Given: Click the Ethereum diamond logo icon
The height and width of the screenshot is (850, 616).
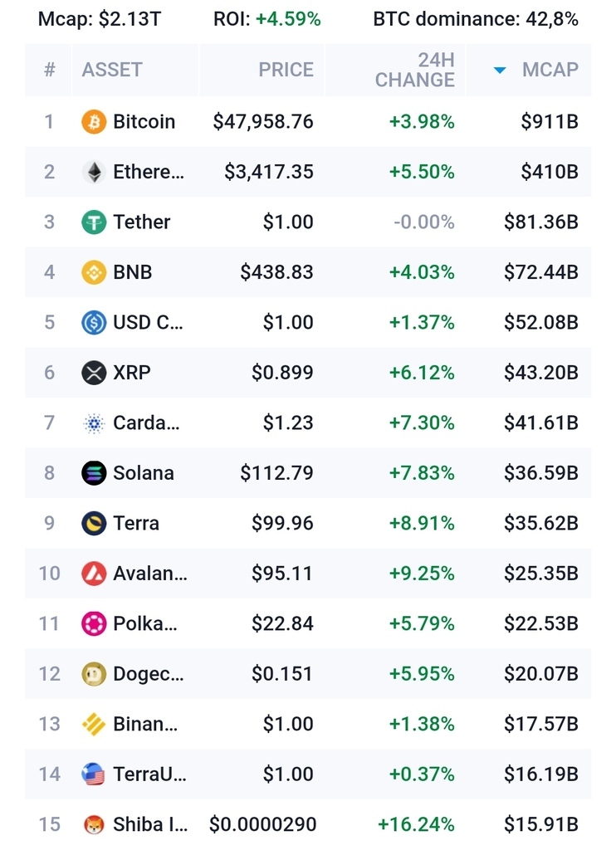Looking at the screenshot, I should tap(94, 172).
